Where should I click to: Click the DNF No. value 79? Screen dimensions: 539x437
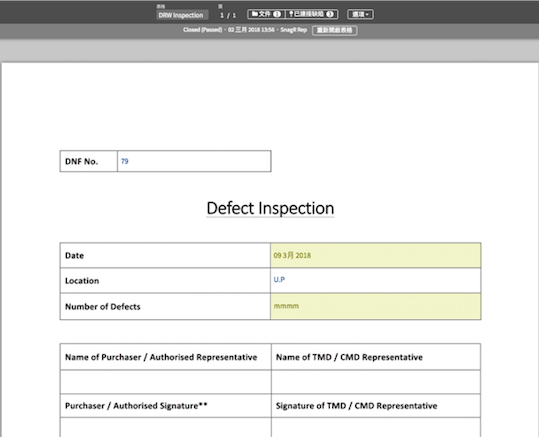[x=125, y=161]
